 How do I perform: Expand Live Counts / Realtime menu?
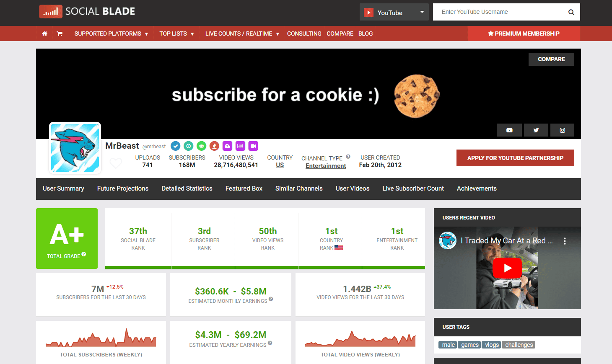[242, 34]
